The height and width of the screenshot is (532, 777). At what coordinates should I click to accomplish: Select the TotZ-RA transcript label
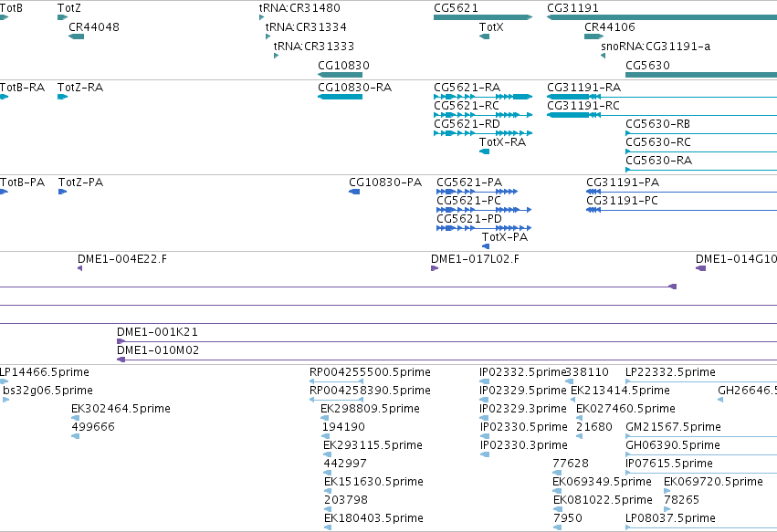pyautogui.click(x=80, y=88)
